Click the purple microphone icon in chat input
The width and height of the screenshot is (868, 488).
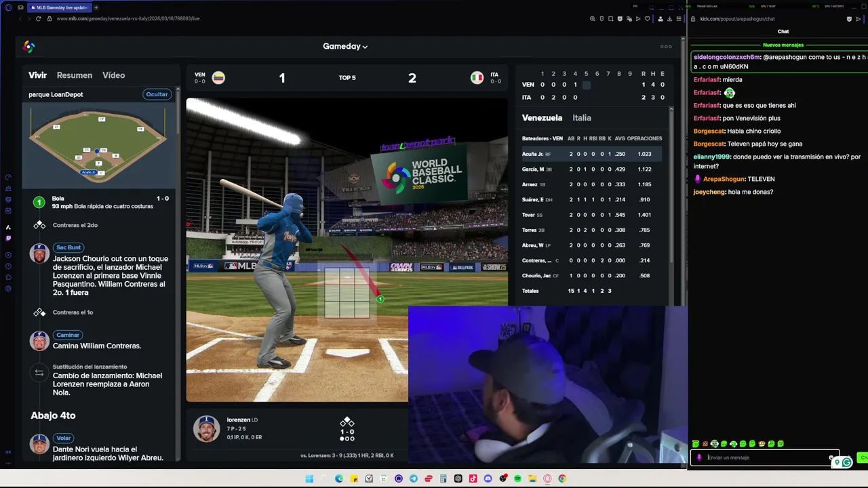pos(699,457)
